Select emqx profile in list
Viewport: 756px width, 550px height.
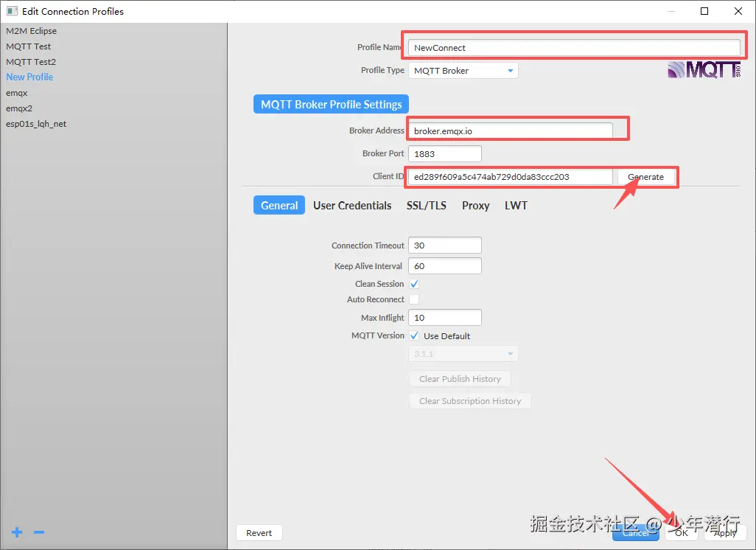(x=17, y=93)
